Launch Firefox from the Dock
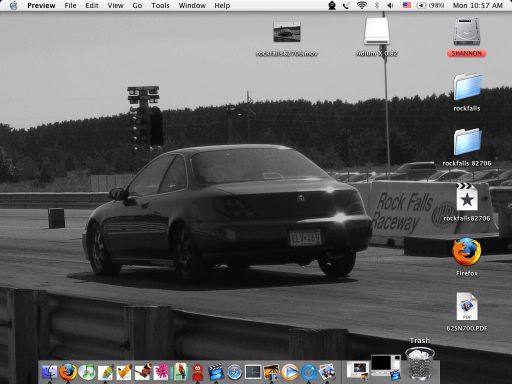Viewport: 512px width, 384px height. coord(68,372)
